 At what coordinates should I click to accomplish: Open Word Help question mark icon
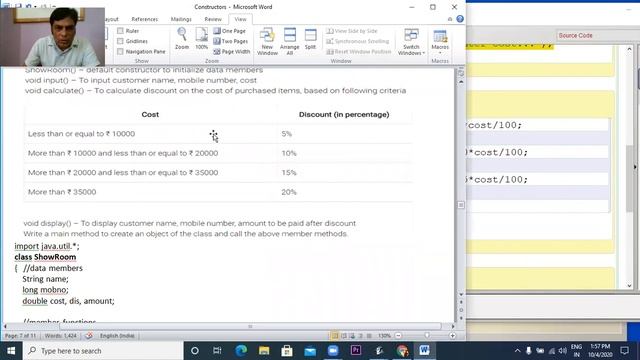pos(460,19)
